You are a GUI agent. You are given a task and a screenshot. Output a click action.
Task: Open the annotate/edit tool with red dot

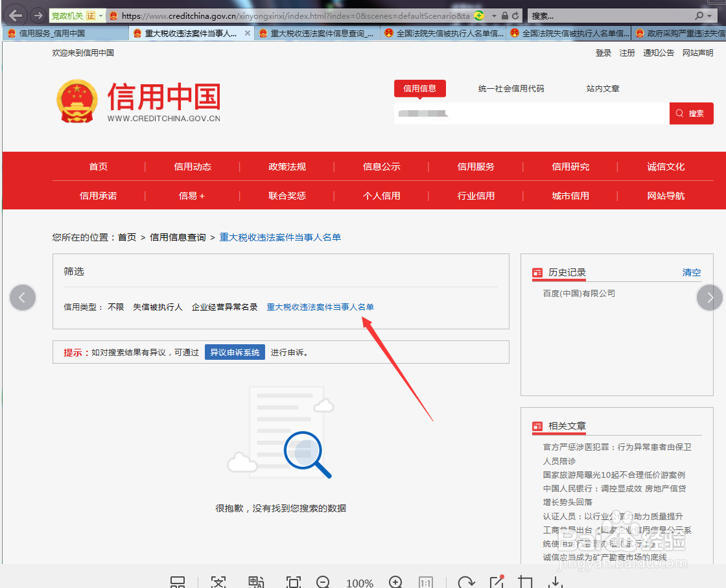click(497, 582)
